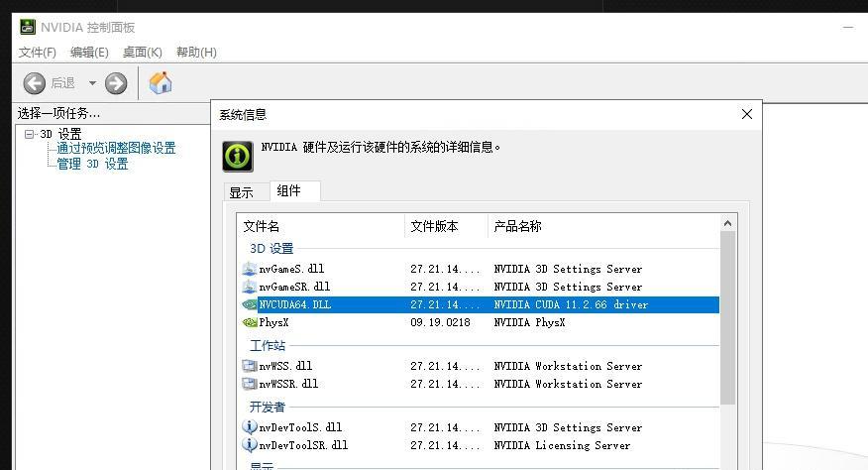The image size is (868, 470).
Task: Click the nvGameS.dll file icon
Action: (250, 269)
